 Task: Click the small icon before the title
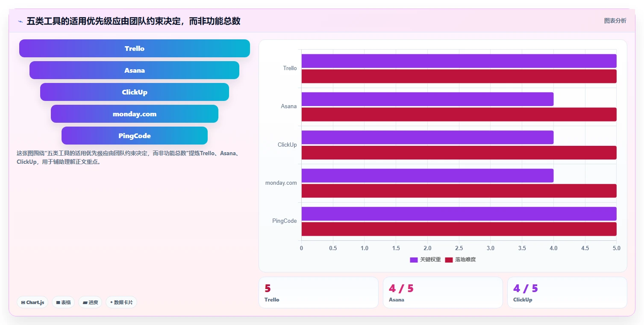point(20,21)
